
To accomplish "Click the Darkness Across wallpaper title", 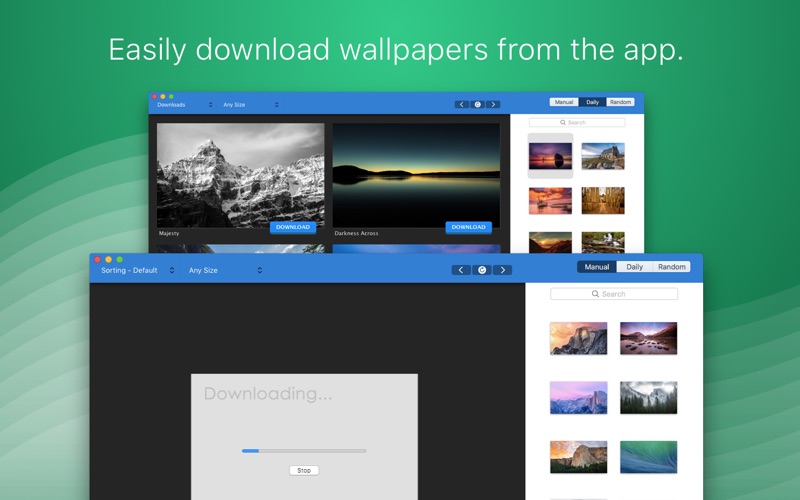I will [x=356, y=233].
